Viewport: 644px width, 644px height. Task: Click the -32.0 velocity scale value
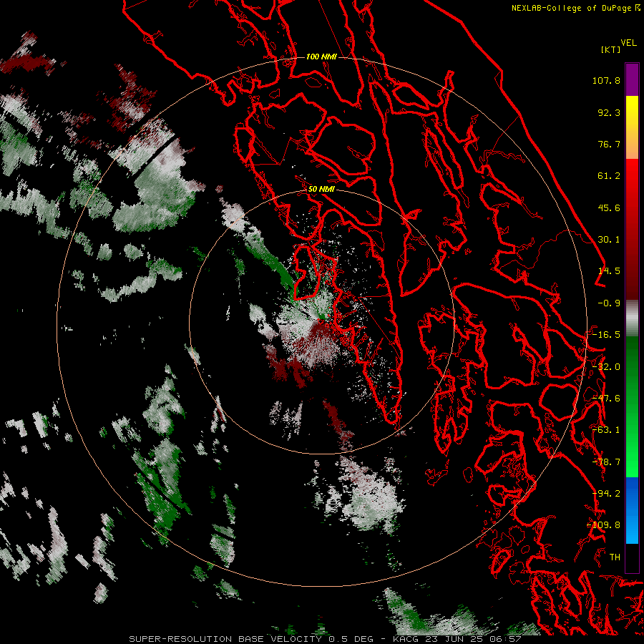(x=606, y=367)
